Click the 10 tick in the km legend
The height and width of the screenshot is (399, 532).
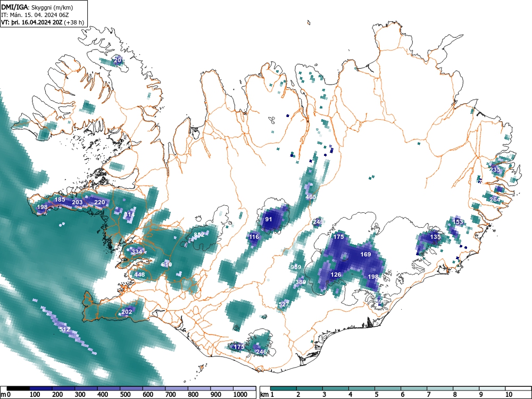(x=508, y=395)
